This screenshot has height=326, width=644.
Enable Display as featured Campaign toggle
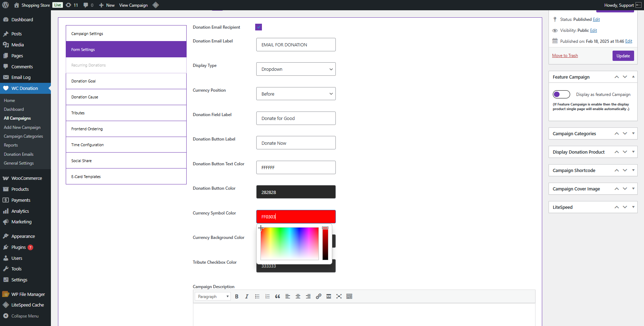coord(561,95)
